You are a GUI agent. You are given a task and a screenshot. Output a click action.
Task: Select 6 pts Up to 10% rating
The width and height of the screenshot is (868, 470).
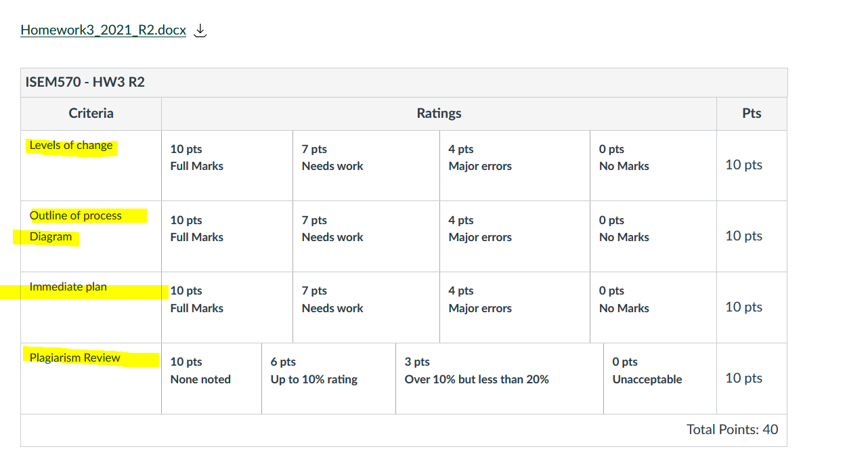click(x=328, y=379)
